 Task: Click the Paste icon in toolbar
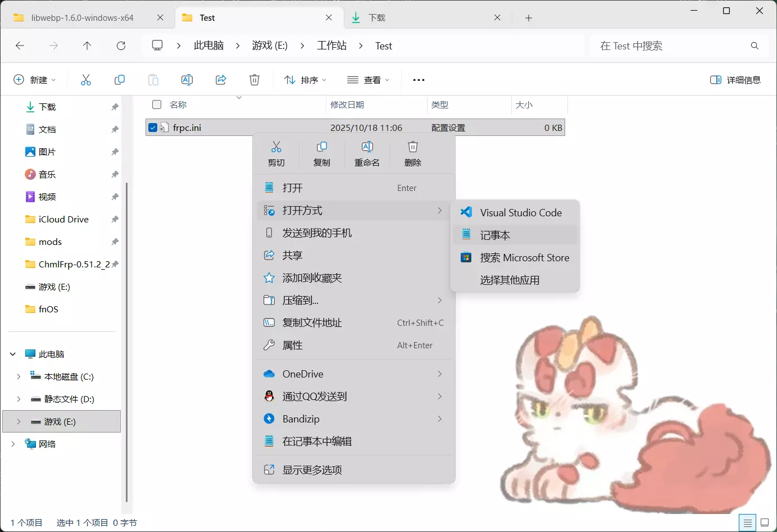[x=153, y=80]
